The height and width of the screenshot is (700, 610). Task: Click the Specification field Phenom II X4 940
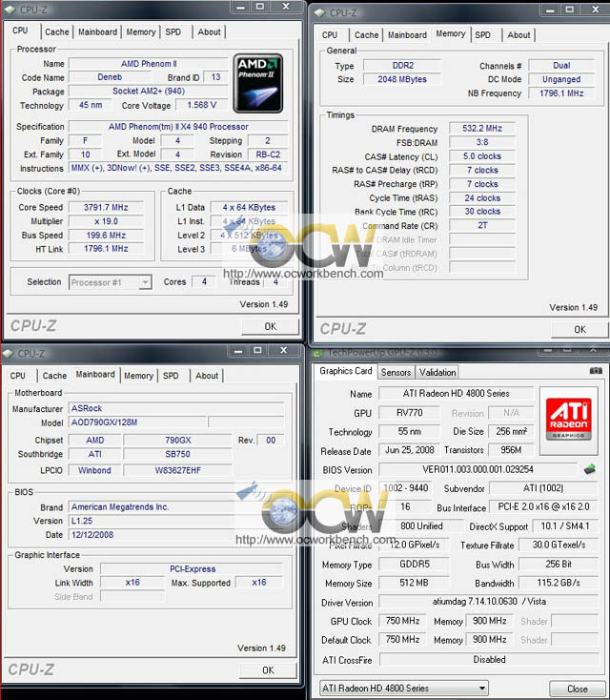tap(178, 127)
